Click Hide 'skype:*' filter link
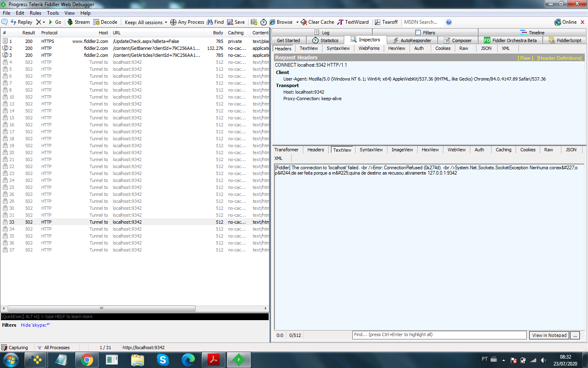Image resolution: width=588 pixels, height=368 pixels. click(35, 325)
